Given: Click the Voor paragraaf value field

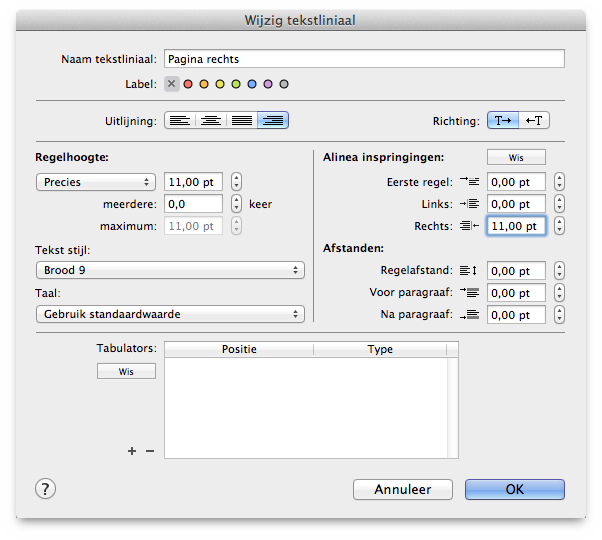Looking at the screenshot, I should pyautogui.click(x=516, y=293).
